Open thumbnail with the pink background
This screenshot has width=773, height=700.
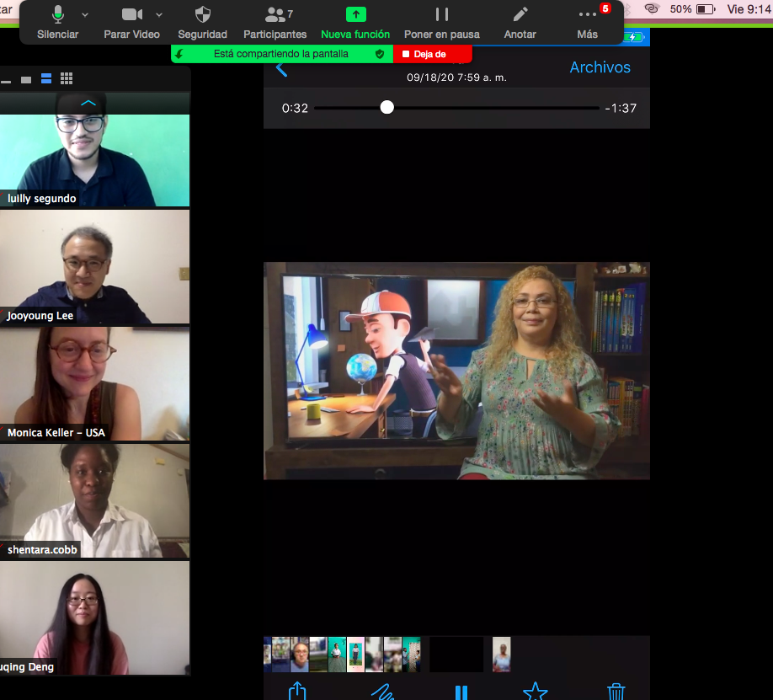[355, 655]
